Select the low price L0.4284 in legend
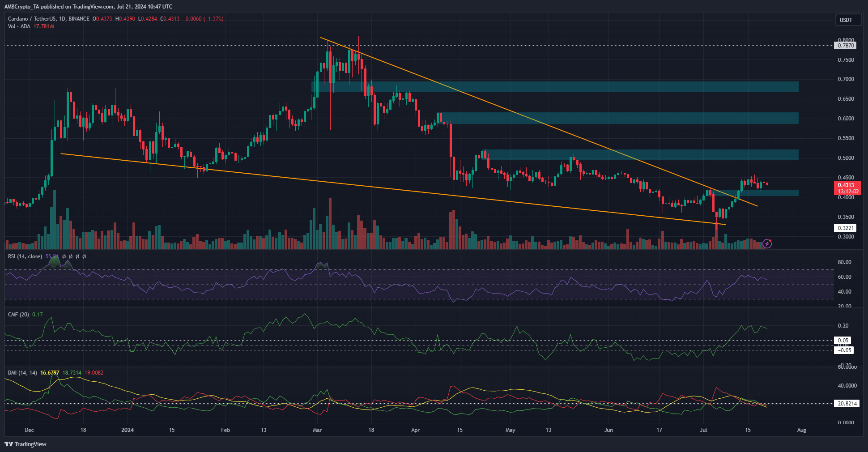The width and height of the screenshot is (868, 452). tap(148, 19)
